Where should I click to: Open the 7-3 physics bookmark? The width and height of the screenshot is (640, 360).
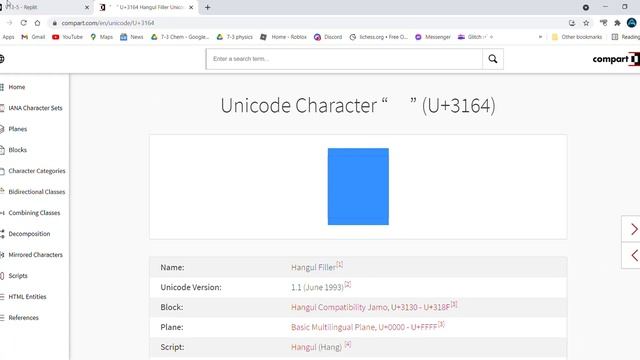pyautogui.click(x=235, y=37)
